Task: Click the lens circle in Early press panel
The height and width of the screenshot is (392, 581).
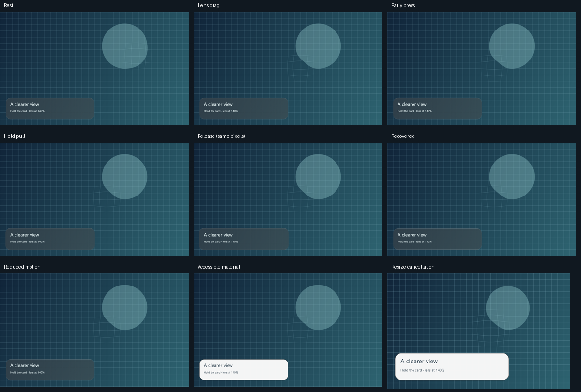Action: (512, 46)
